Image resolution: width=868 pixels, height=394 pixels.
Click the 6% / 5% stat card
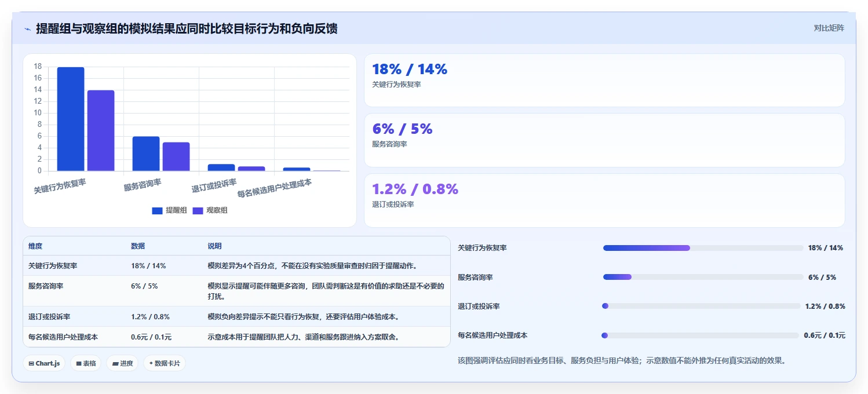(x=604, y=140)
